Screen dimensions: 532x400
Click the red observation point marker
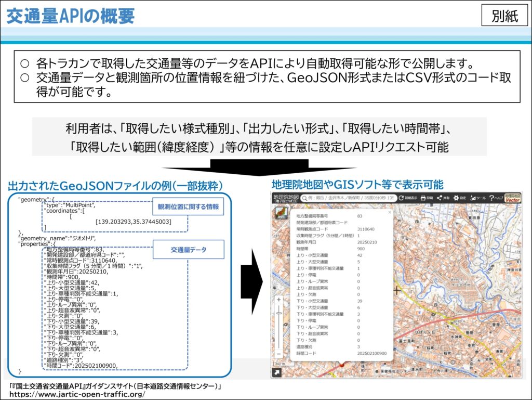pyautogui.click(x=342, y=365)
